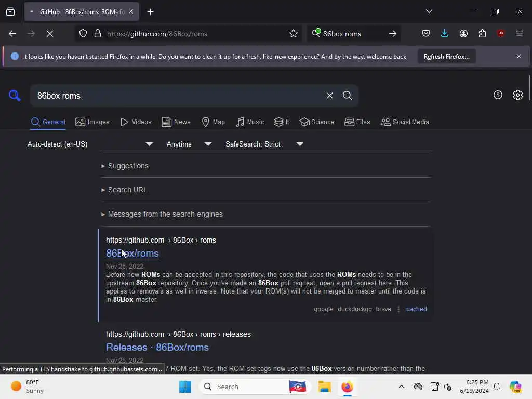532x399 pixels.
Task: Expand Messages from the search engines
Action: [x=162, y=215]
